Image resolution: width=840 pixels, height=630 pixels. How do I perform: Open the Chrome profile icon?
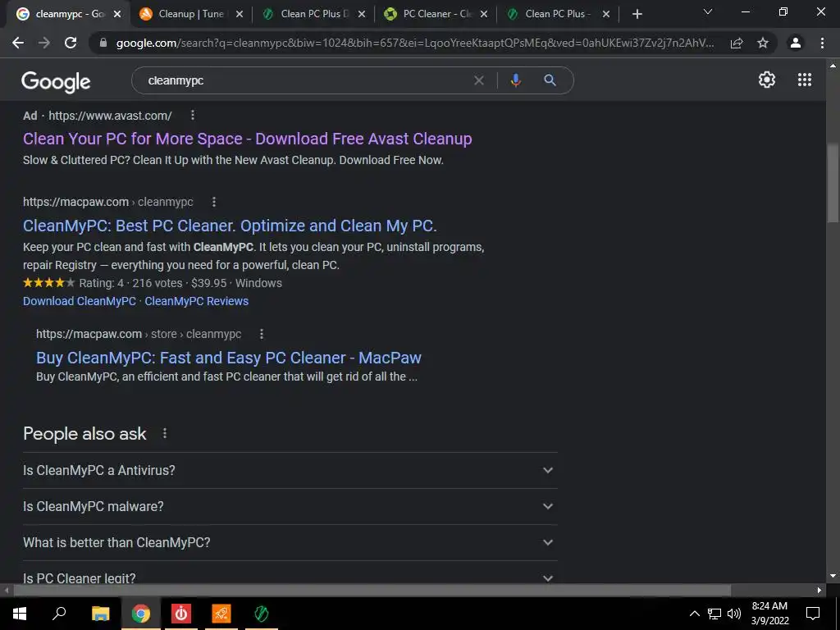click(x=796, y=43)
